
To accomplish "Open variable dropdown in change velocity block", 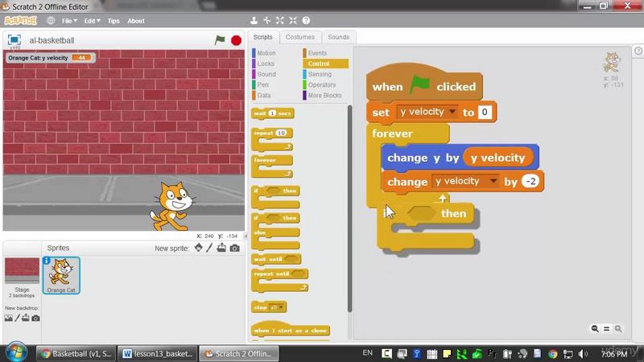I will tap(493, 181).
